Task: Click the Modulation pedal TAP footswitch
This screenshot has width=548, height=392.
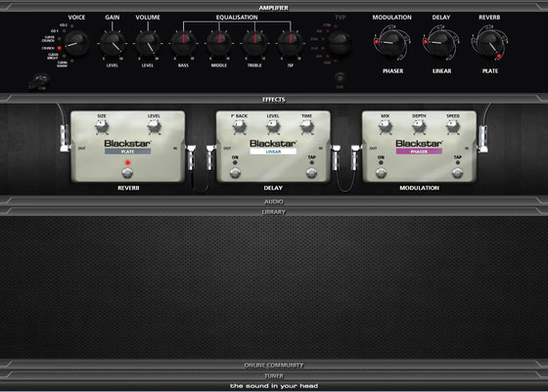Action: pyautogui.click(x=458, y=173)
